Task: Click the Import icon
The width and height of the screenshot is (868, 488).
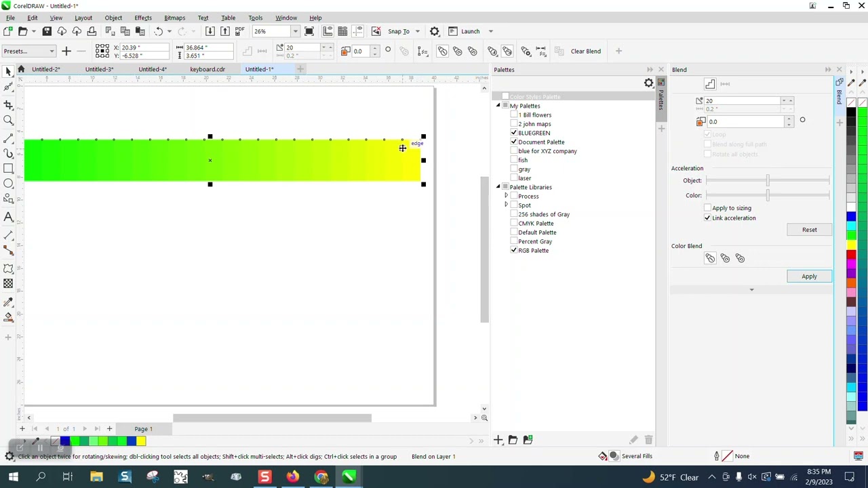Action: [x=210, y=31]
